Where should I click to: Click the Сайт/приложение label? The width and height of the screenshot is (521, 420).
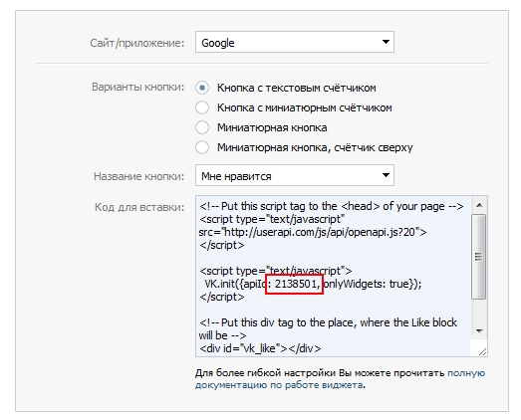(x=136, y=43)
